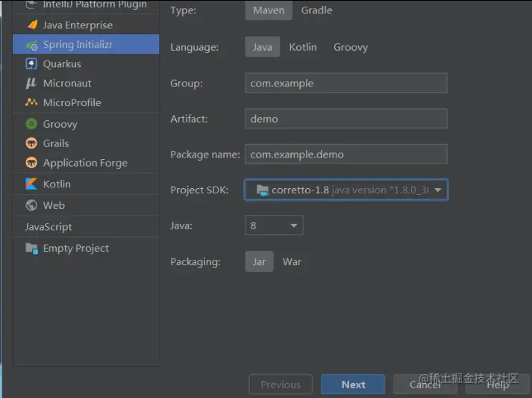Viewport: 532px width, 398px height.
Task: Choose Java as language
Action: coord(262,47)
